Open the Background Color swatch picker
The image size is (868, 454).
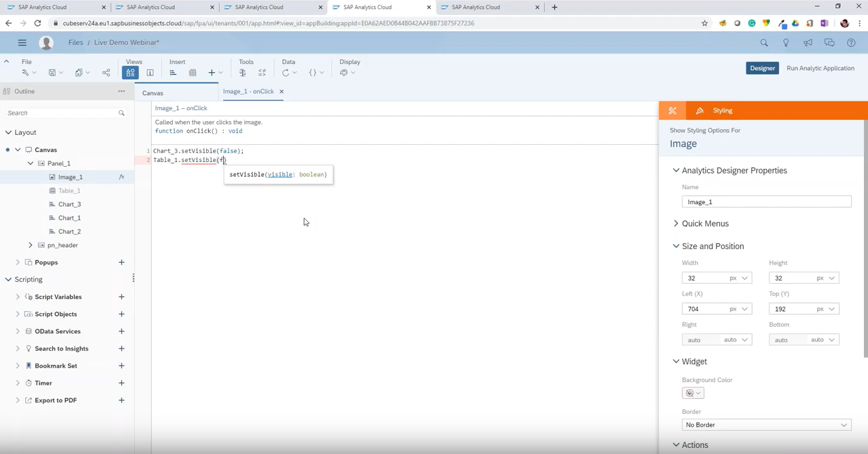(x=691, y=393)
